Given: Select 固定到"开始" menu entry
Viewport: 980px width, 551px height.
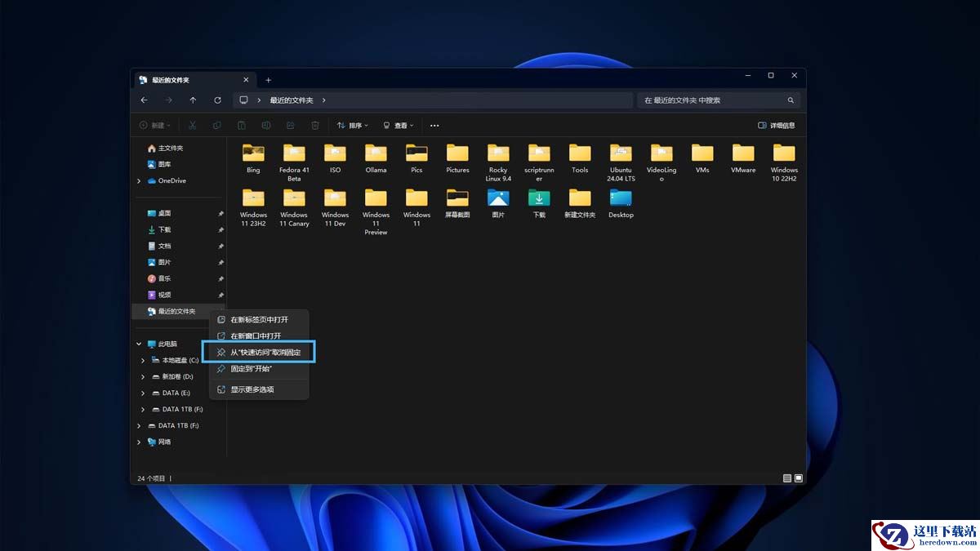Looking at the screenshot, I should tap(259, 369).
